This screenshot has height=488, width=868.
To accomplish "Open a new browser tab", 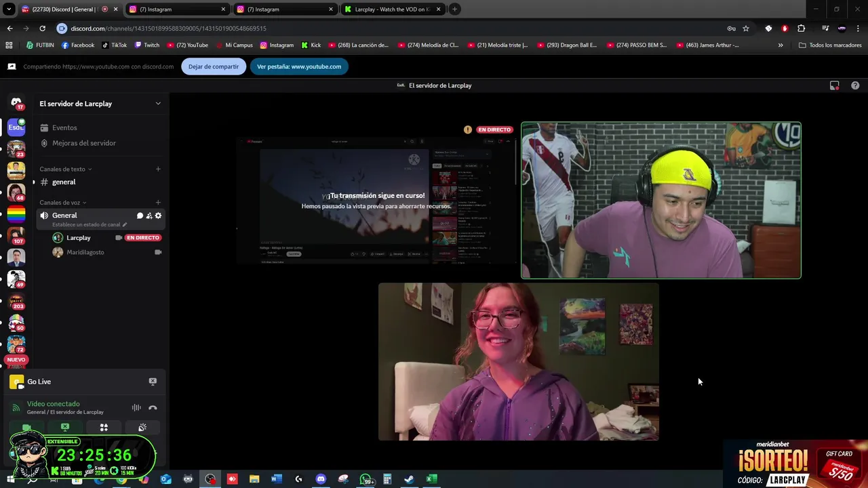I will coord(454,9).
